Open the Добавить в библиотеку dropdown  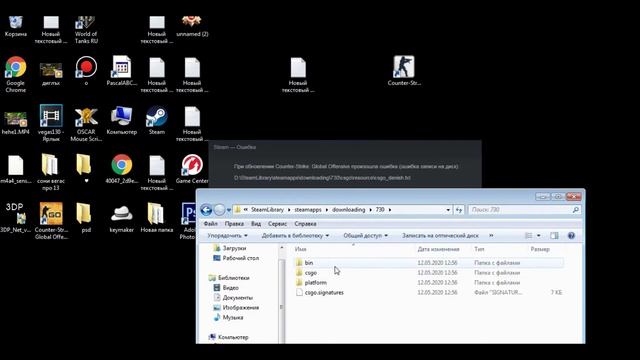[x=295, y=236]
